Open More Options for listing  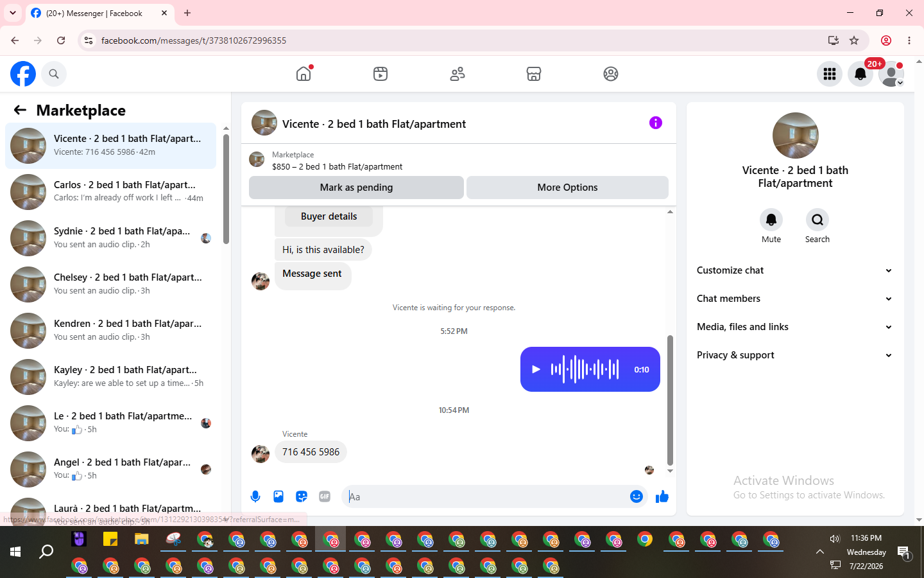(567, 188)
